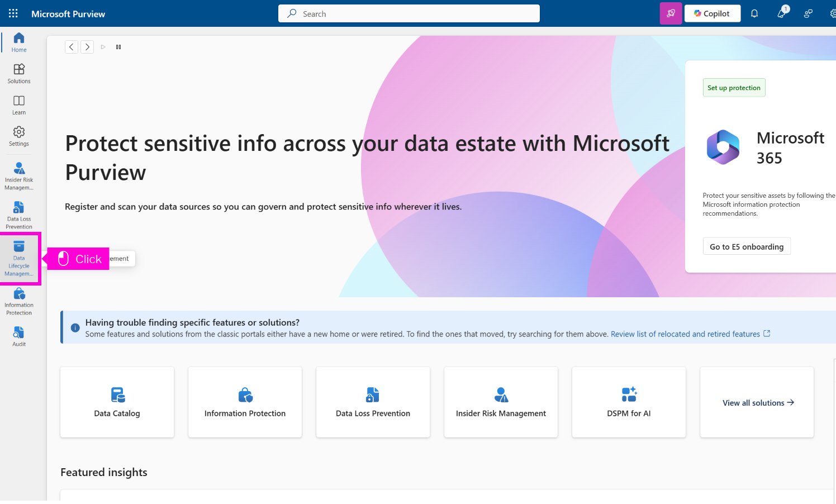836x504 pixels.
Task: Pause the carousel rotation
Action: [118, 47]
